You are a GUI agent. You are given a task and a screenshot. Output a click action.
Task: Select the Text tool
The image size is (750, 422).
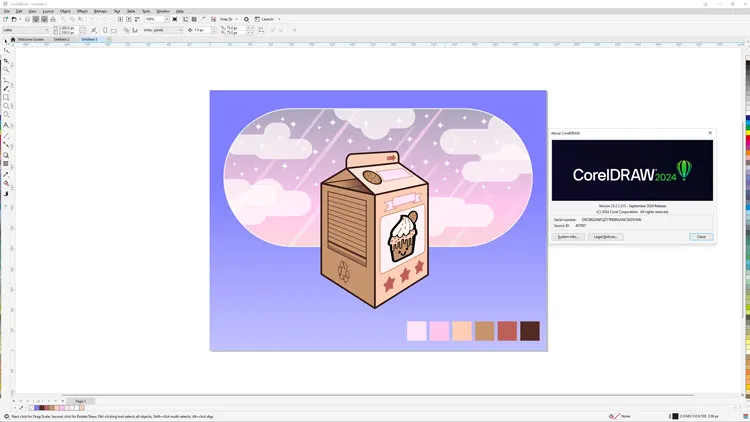[x=6, y=125]
